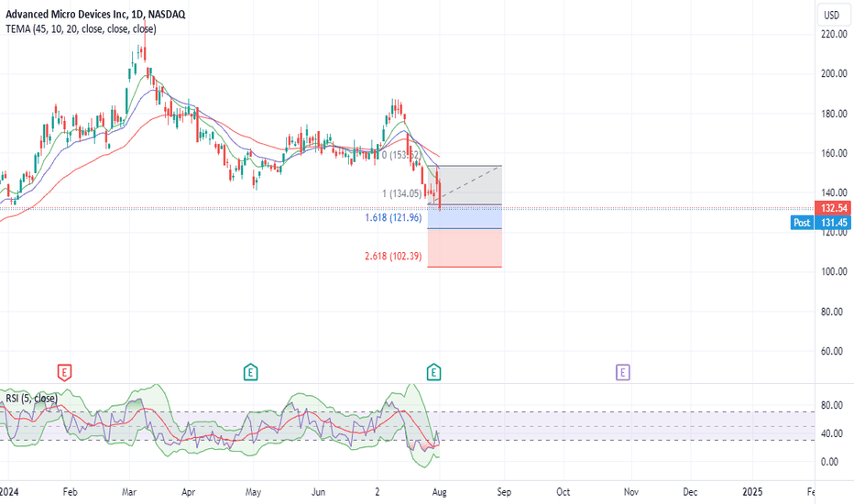Click the green earnings E marker near May

click(x=250, y=373)
